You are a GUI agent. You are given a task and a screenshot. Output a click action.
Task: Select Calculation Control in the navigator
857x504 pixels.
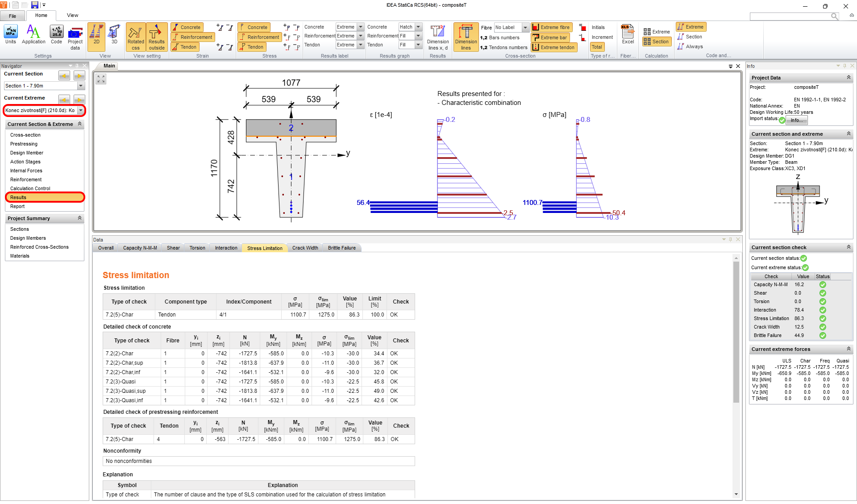click(x=30, y=188)
